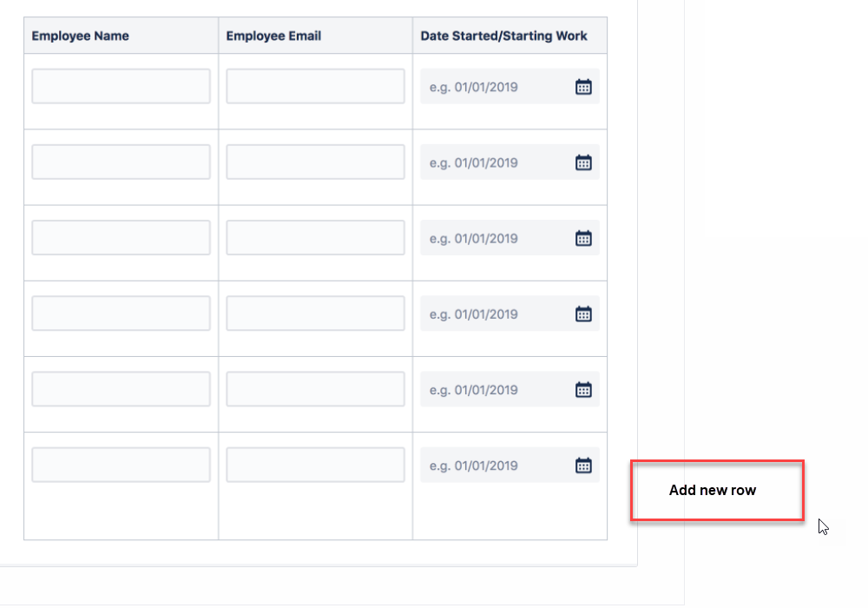Select Employee Email field in fifth row
Image resolution: width=868 pixels, height=608 pixels.
315,389
